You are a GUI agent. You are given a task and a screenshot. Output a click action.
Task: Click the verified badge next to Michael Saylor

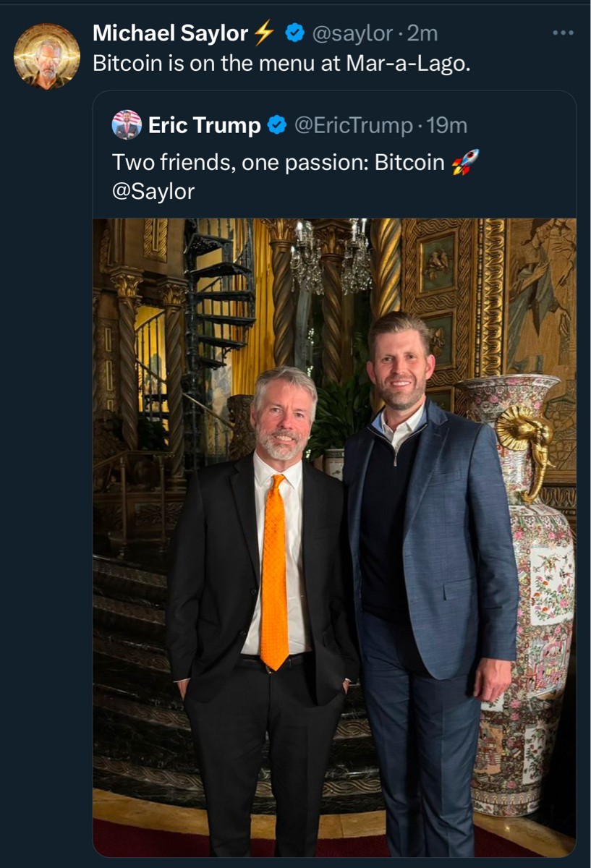tap(294, 33)
